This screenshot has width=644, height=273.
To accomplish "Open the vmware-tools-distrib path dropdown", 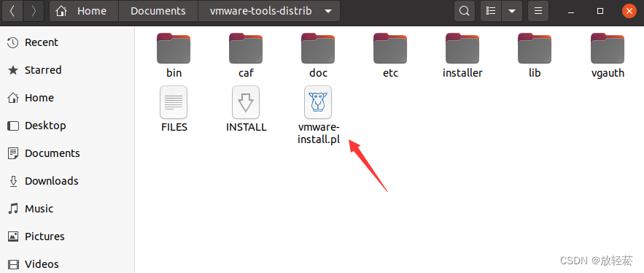I will coord(328,11).
